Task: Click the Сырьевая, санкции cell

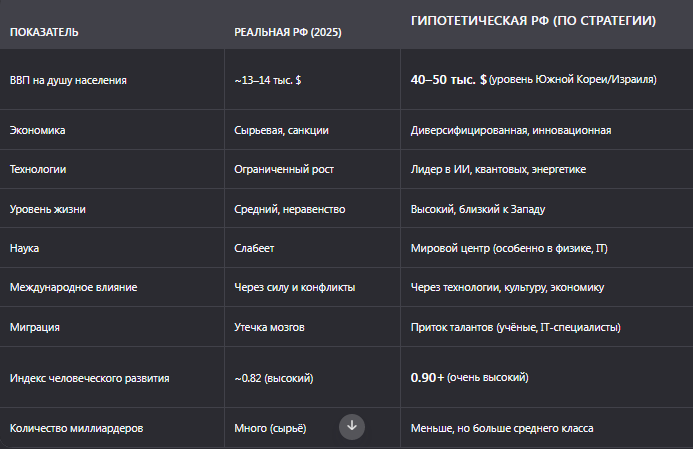Action: click(x=282, y=130)
